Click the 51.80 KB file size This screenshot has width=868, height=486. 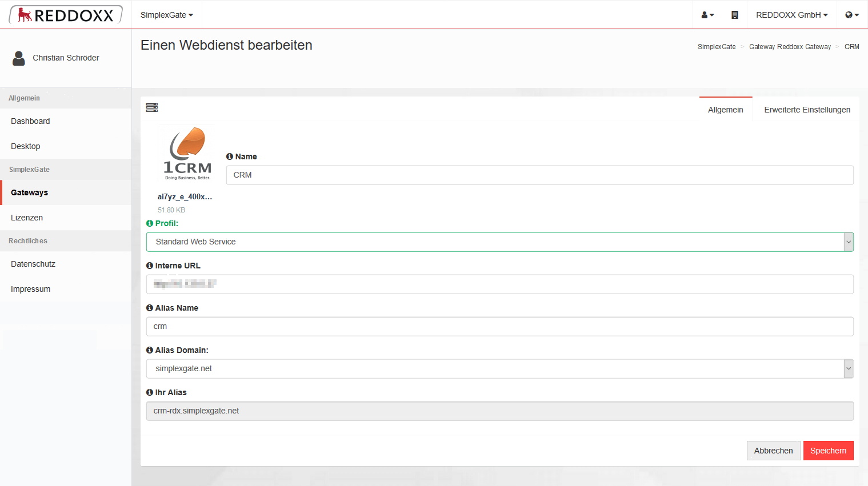point(171,210)
